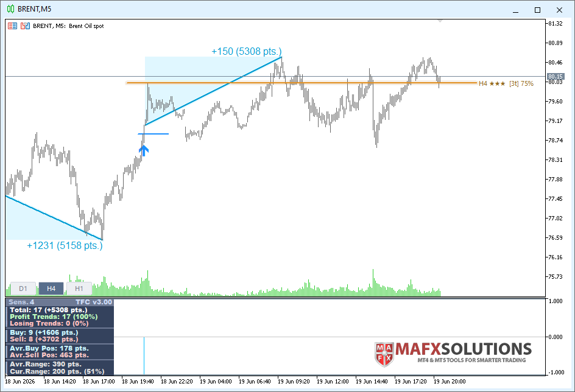Click the Avr.Range: 390 pts. line

coord(46,364)
